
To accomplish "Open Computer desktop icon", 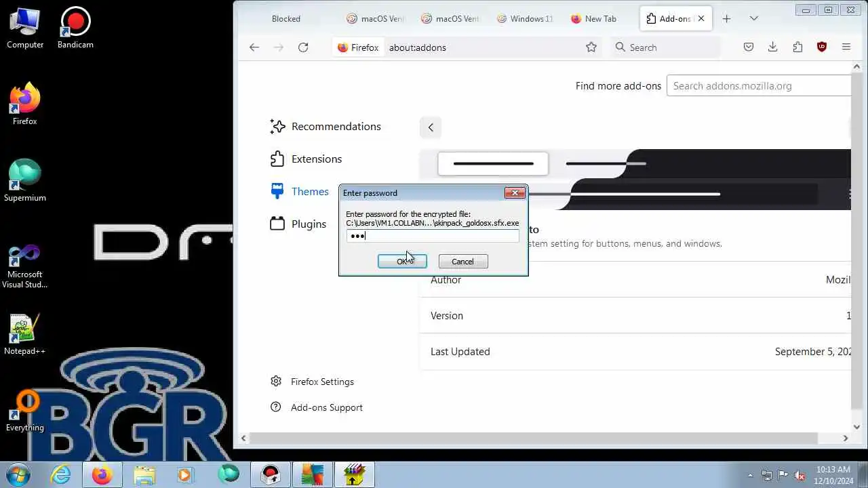I will coord(25,28).
